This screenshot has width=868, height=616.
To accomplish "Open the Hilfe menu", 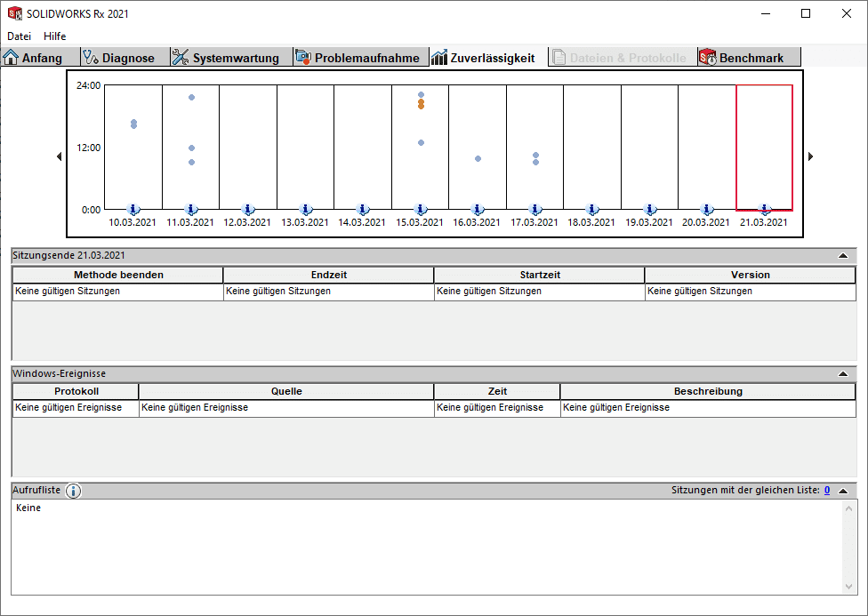I will 55,36.
